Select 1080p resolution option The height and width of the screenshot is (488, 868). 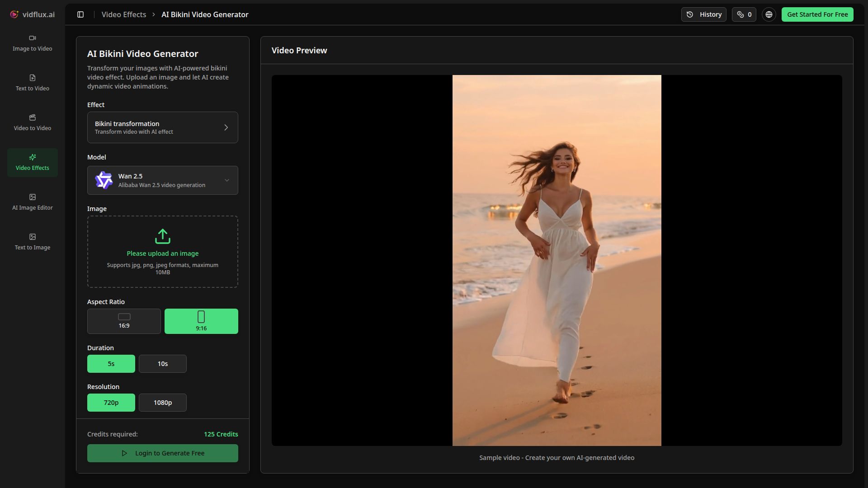coord(163,403)
